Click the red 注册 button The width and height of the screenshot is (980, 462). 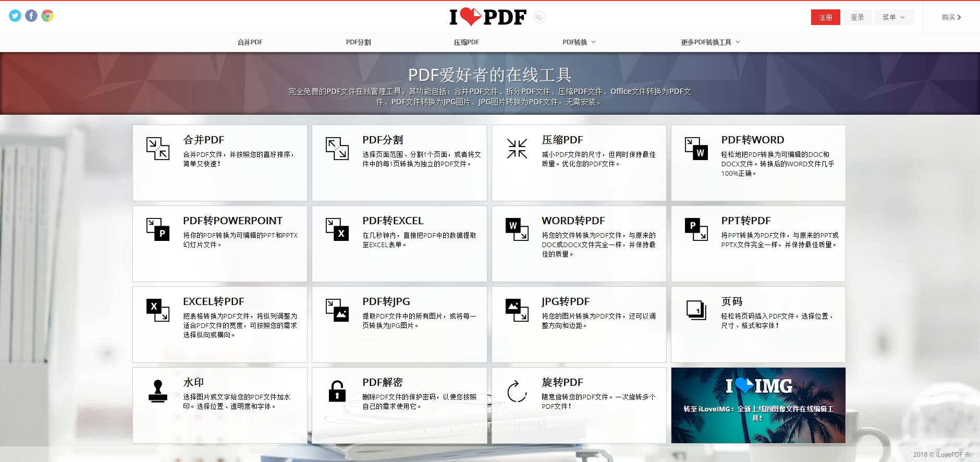pos(826,17)
